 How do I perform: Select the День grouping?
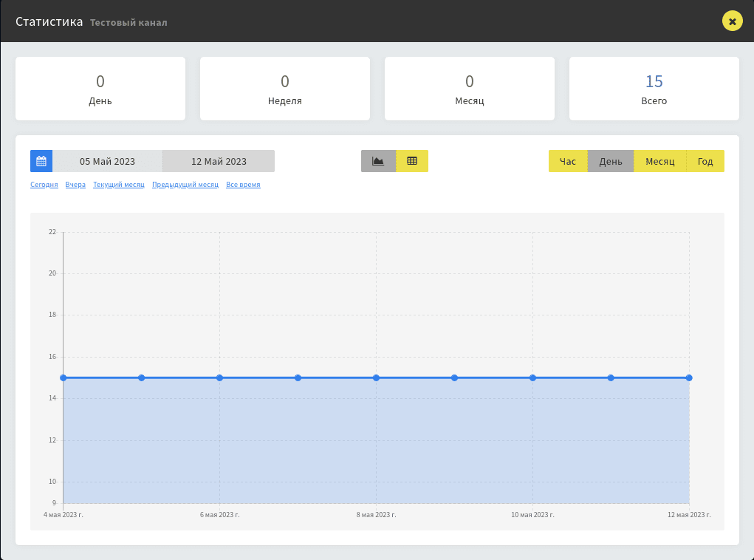[611, 161]
